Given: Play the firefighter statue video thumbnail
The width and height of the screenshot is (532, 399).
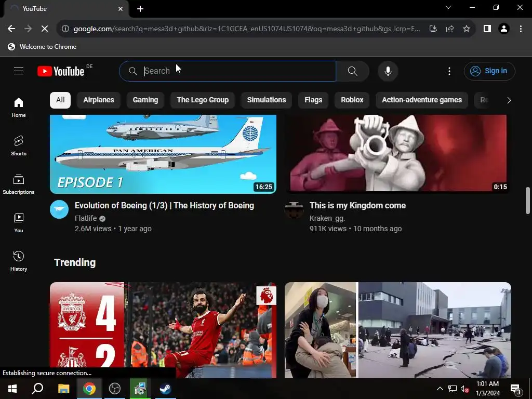Looking at the screenshot, I should point(397,154).
